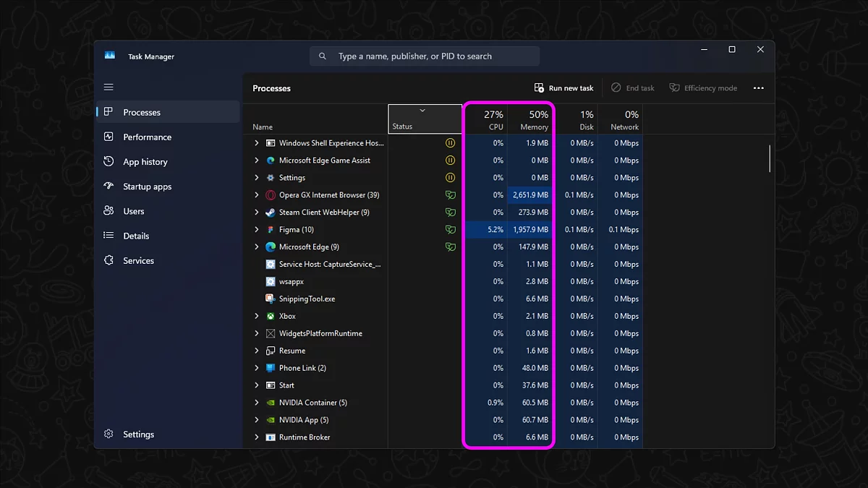Click the NVIDIA Container icon
868x488 pixels.
pyautogui.click(x=271, y=403)
